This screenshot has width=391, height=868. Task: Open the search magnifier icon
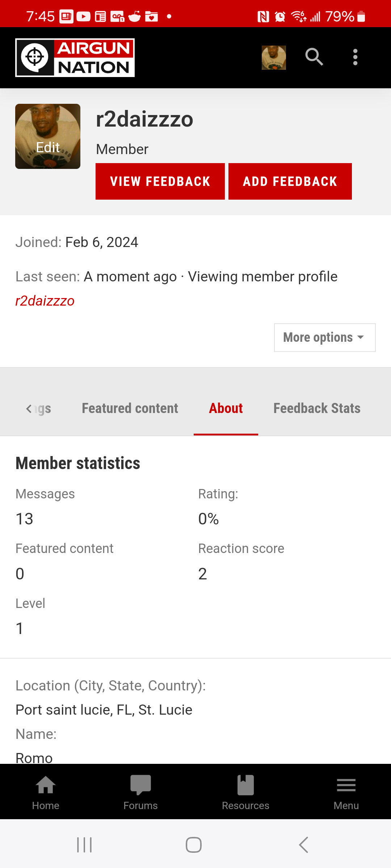click(x=314, y=57)
